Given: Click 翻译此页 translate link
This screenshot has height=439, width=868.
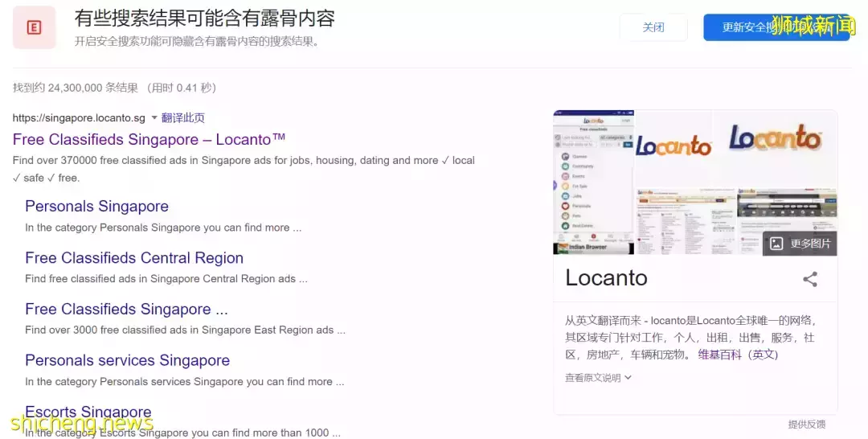Looking at the screenshot, I should click(x=182, y=117).
